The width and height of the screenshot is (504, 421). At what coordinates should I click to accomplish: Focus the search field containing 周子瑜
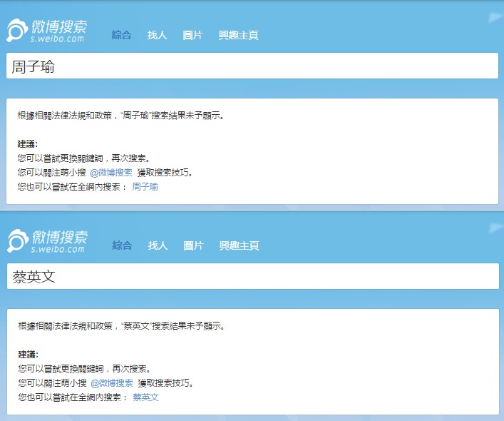(x=252, y=66)
